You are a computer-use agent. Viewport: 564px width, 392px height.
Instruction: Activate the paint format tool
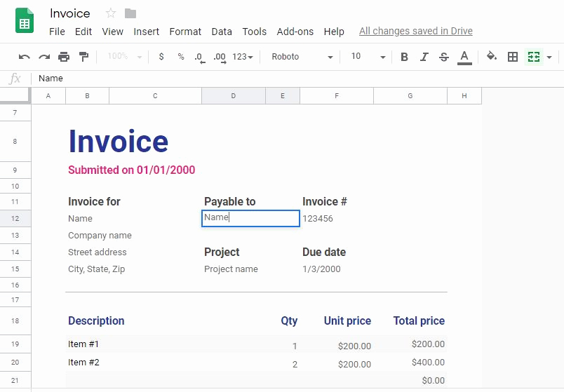coord(83,57)
